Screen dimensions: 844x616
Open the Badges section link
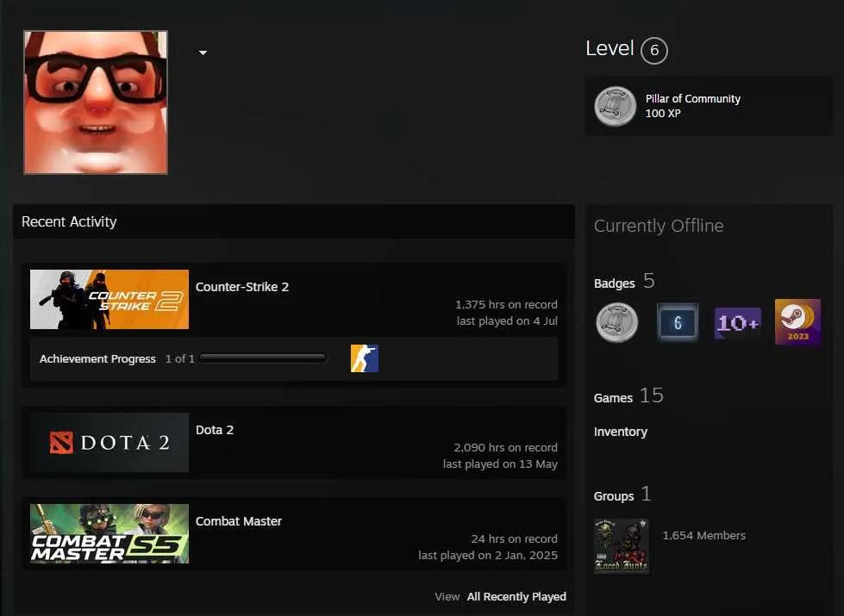click(614, 283)
